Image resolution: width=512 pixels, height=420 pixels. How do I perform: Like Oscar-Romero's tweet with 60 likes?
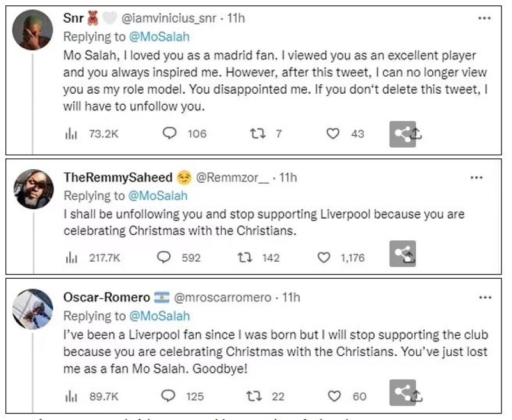point(334,396)
